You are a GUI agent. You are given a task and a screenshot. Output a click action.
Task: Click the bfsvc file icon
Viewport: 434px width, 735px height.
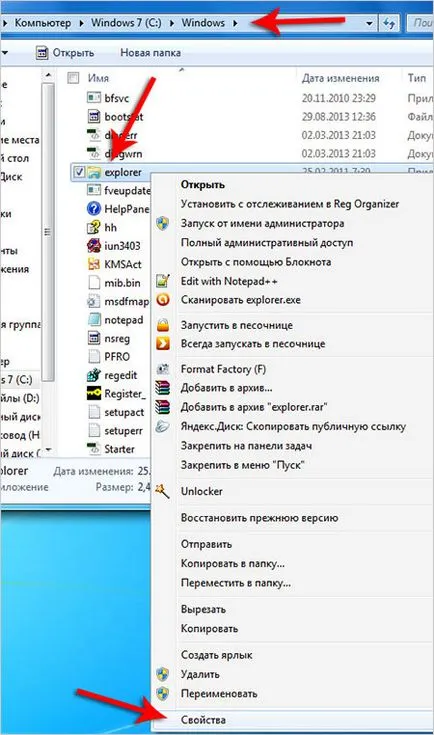(x=94, y=98)
